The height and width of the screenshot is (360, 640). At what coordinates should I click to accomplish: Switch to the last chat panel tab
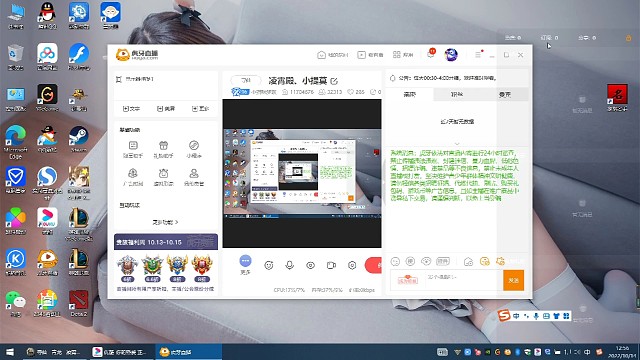click(504, 94)
